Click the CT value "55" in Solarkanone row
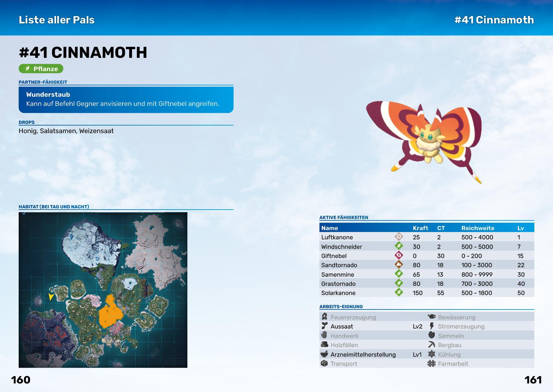553x392 pixels. point(441,293)
